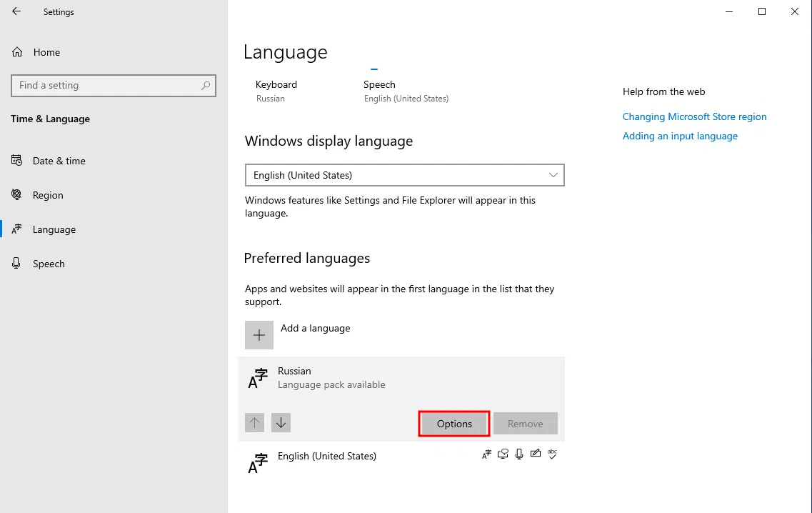Viewport: 812px width, 513px height.
Task: Select English (United States) in preferred languages
Action: point(327,456)
